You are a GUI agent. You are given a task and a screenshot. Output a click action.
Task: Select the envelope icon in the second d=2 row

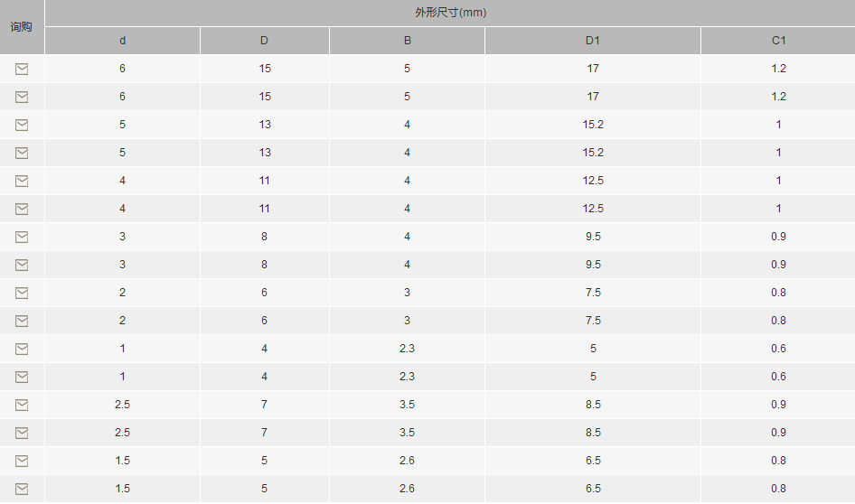click(22, 321)
